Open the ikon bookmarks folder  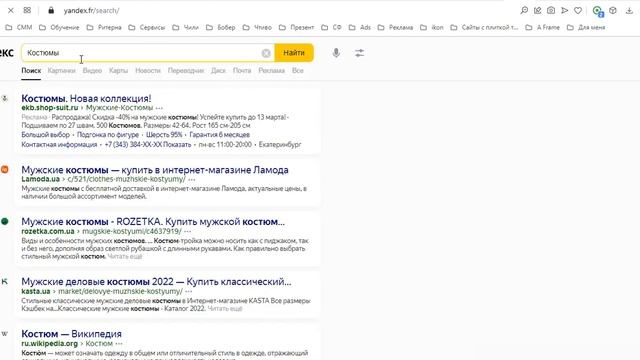432,27
